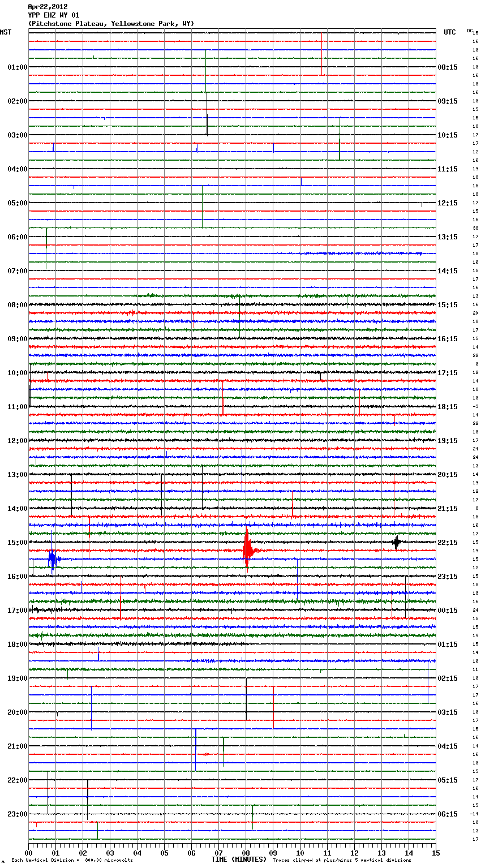Click the 08:15 UTC time label
481x868 pixels.
[448, 67]
